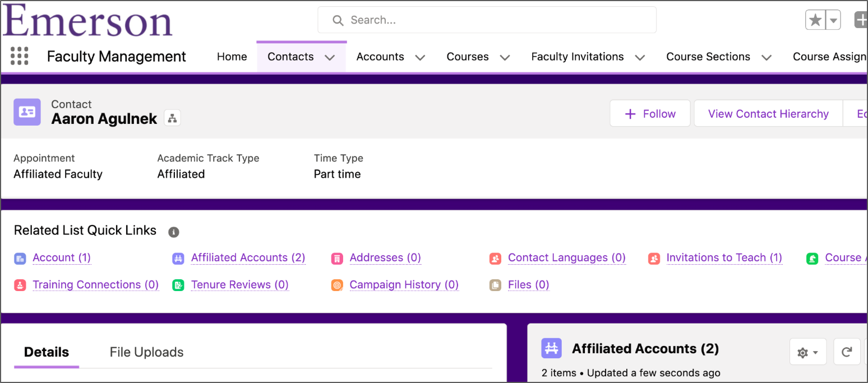Viewport: 868px width, 383px height.
Task: Expand the Courses tab dropdown chevron
Action: [505, 57]
